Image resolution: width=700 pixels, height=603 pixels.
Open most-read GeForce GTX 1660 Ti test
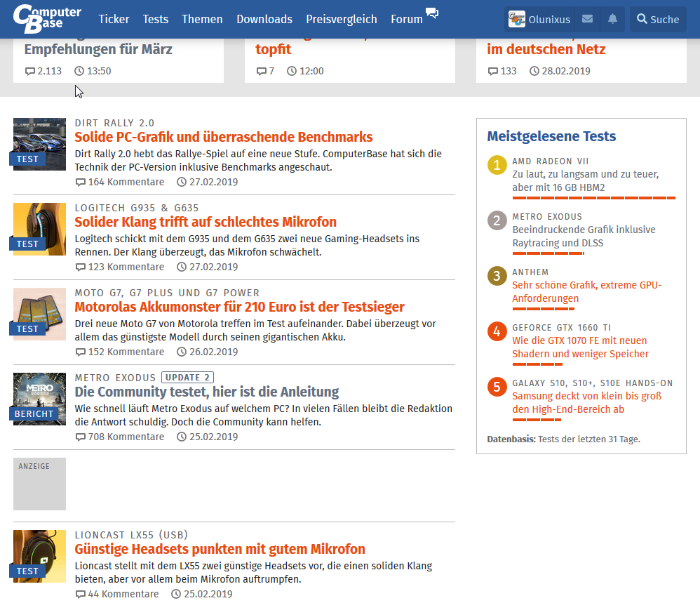point(580,347)
